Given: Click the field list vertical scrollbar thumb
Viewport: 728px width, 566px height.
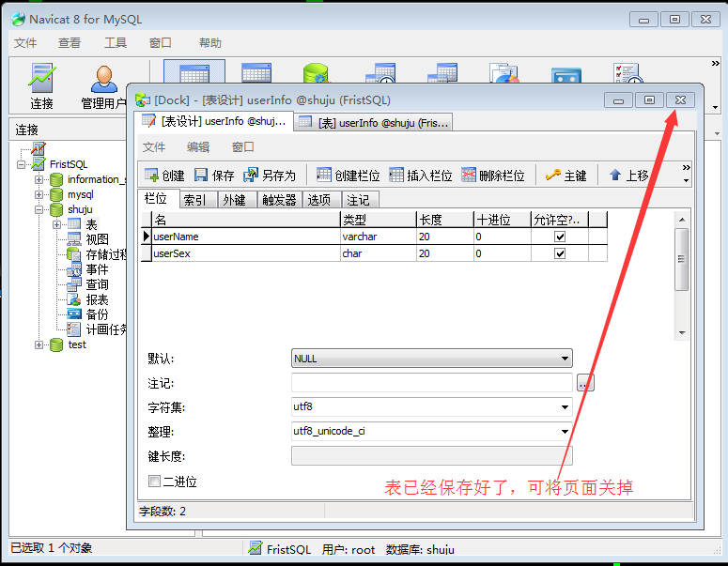Looking at the screenshot, I should (x=682, y=259).
